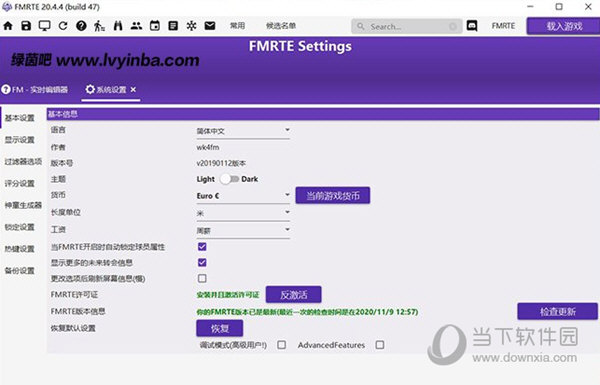This screenshot has height=385, width=600.
Task: Close the 系统设置 tab
Action: pyautogui.click(x=133, y=90)
